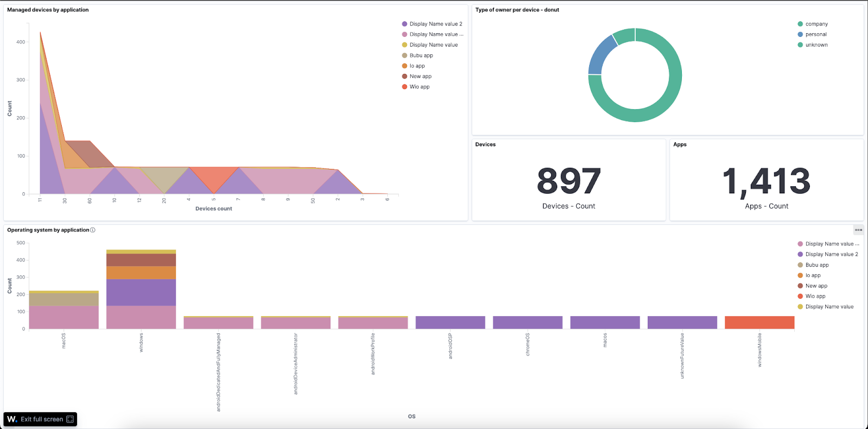Viewport: 868px width, 429px height.
Task: Expand New app legend options in Managed devices chart
Action: click(420, 77)
